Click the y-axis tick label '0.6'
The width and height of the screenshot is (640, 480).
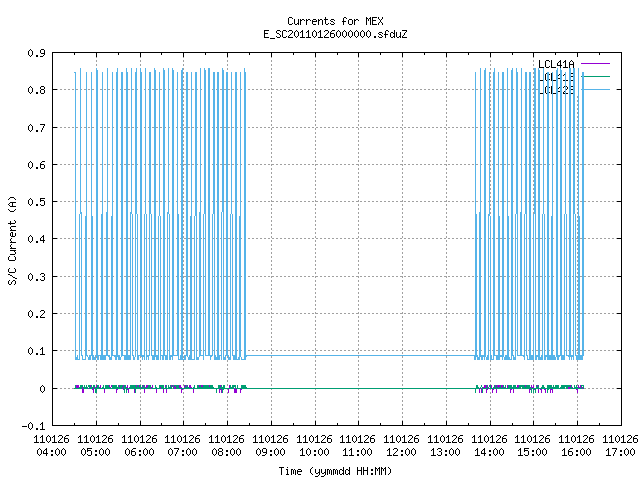pos(37,165)
